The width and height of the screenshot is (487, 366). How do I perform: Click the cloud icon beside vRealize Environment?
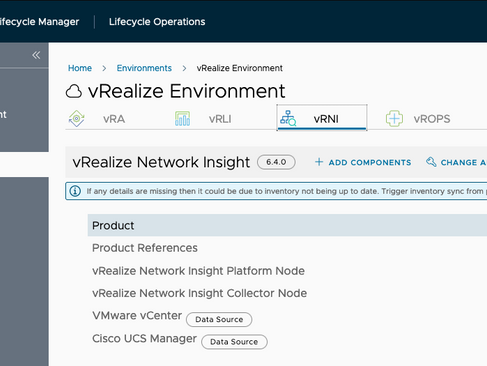tap(74, 91)
